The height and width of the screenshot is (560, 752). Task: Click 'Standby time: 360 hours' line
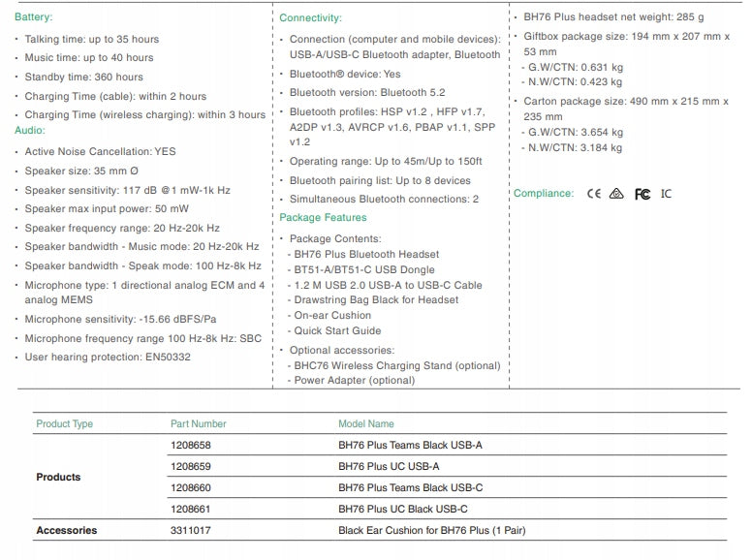(84, 78)
